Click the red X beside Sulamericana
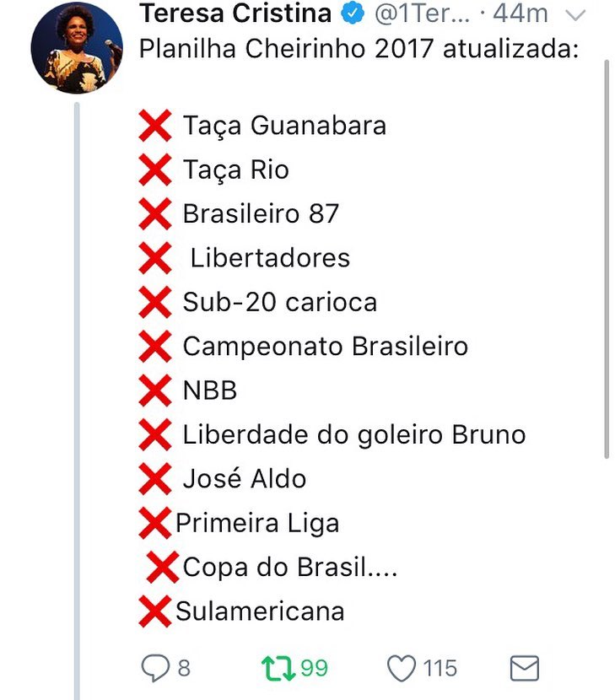The image size is (615, 700). click(154, 611)
